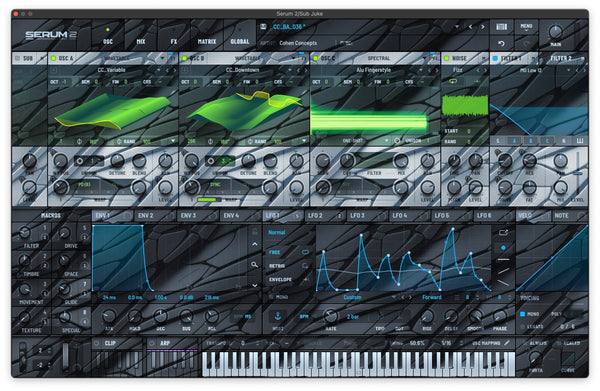Select the LFO falling ramp draw tool
This screenshot has height=391, width=600.
point(503,283)
